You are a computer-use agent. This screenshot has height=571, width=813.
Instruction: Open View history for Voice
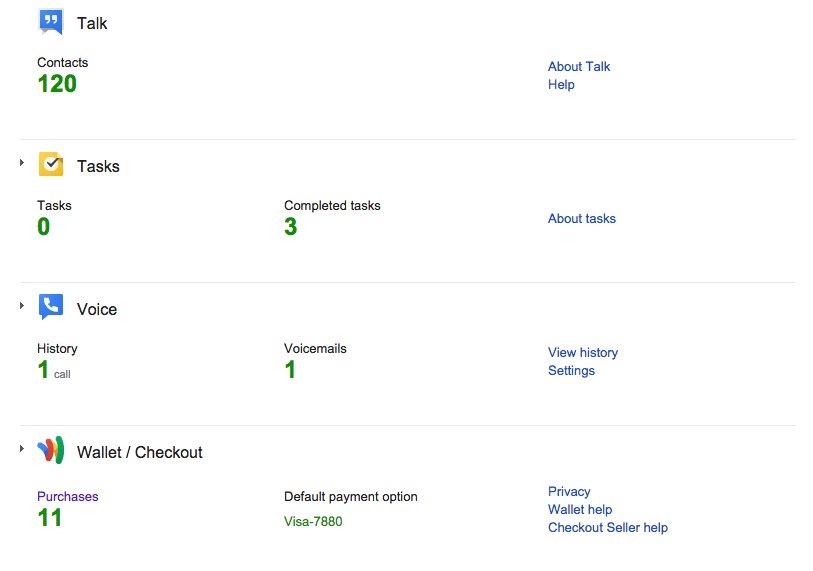click(x=582, y=353)
